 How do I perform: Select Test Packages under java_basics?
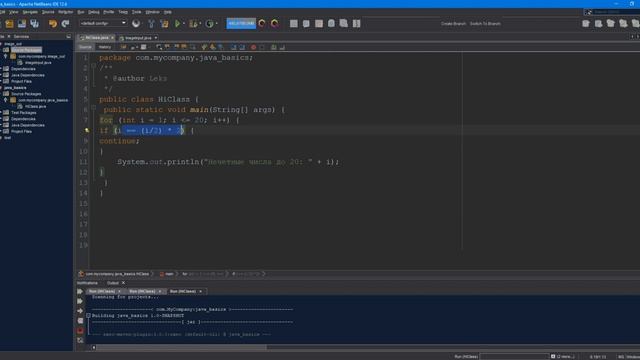(x=24, y=113)
